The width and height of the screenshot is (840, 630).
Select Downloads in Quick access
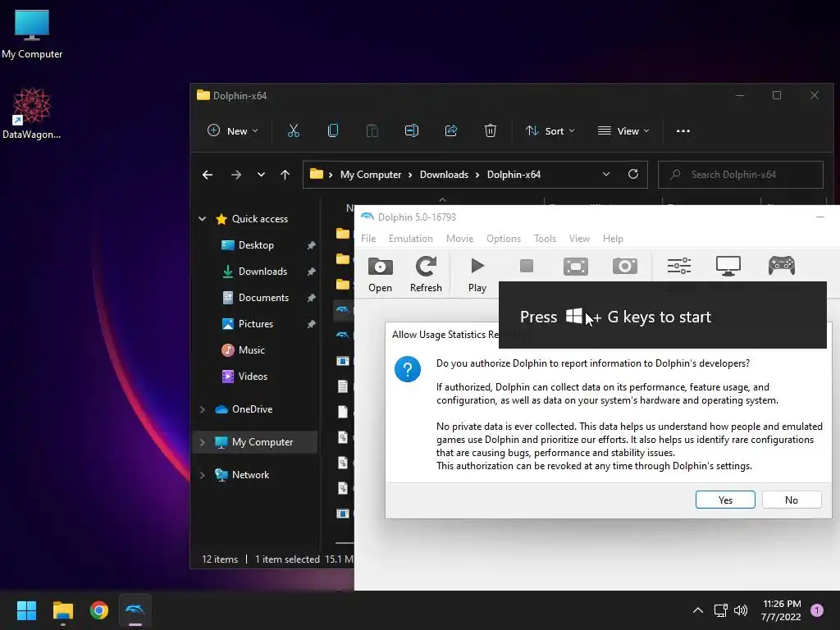262,271
